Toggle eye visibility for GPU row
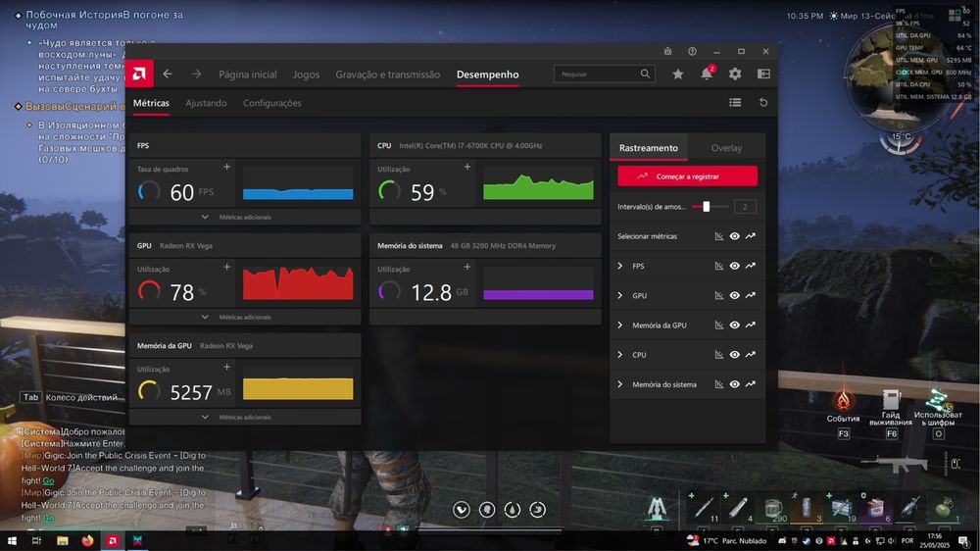This screenshot has height=551, width=980. click(x=734, y=295)
